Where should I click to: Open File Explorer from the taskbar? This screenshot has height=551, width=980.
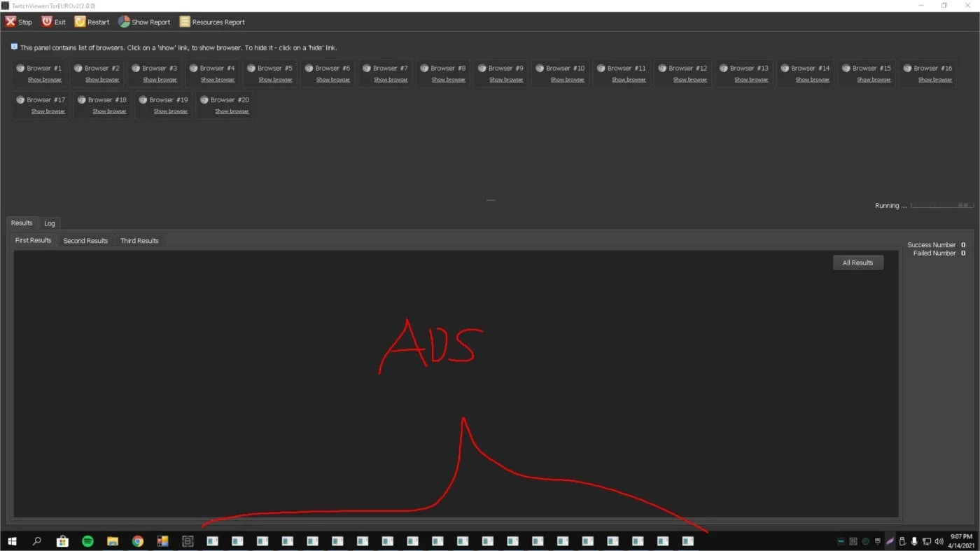(x=113, y=541)
